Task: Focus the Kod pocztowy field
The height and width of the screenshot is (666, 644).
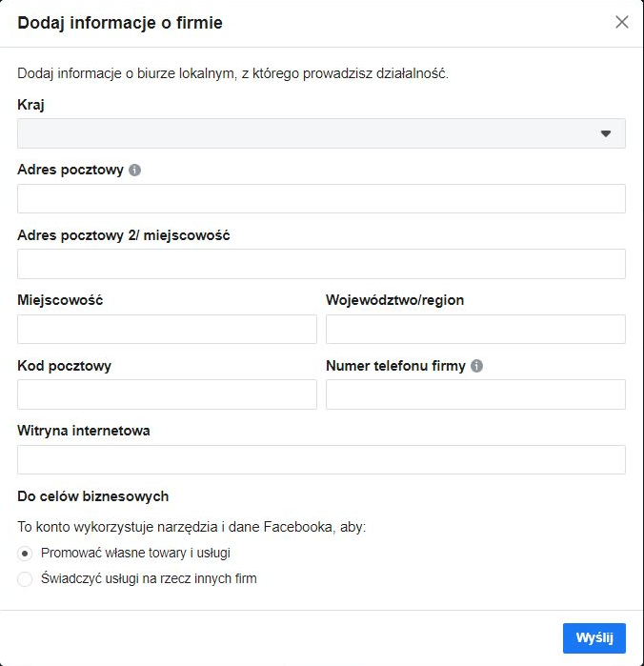Action: click(x=167, y=394)
